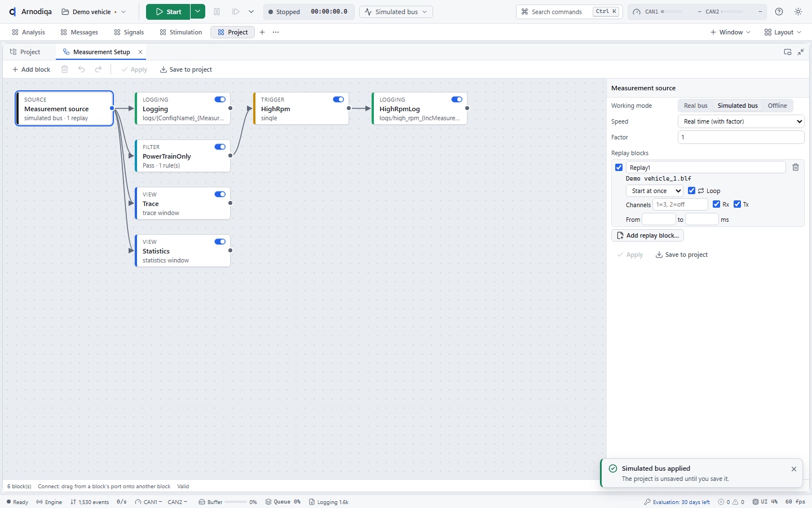
Task: Switch theme with the sun icon
Action: tap(798, 12)
